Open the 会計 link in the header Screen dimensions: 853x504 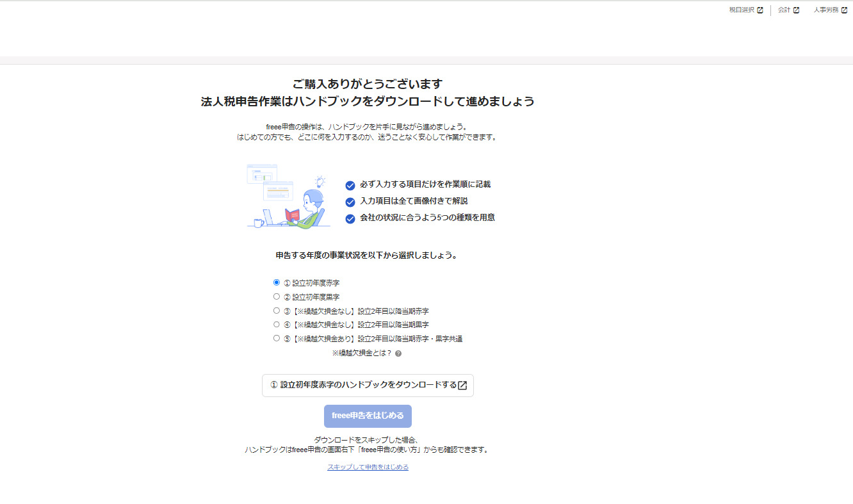pos(788,10)
